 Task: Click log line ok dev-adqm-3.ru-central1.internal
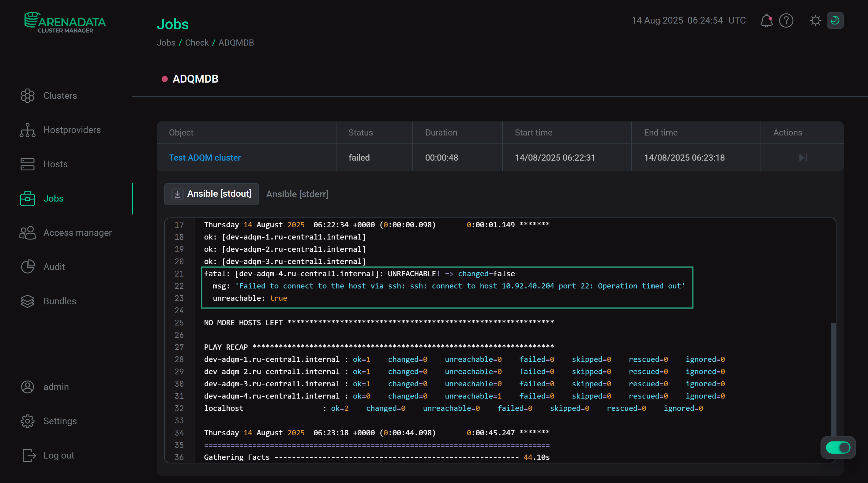click(285, 262)
